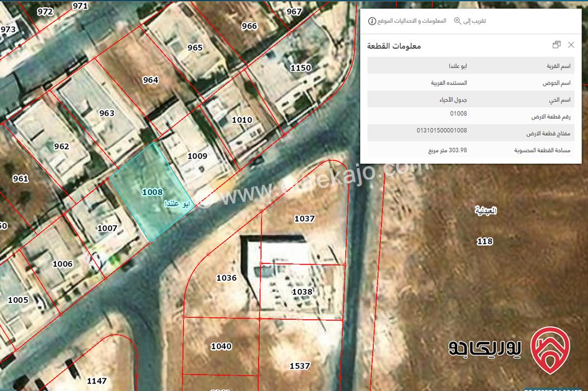Select parcel 1037 on the map
The width and height of the screenshot is (588, 391).
click(x=304, y=218)
